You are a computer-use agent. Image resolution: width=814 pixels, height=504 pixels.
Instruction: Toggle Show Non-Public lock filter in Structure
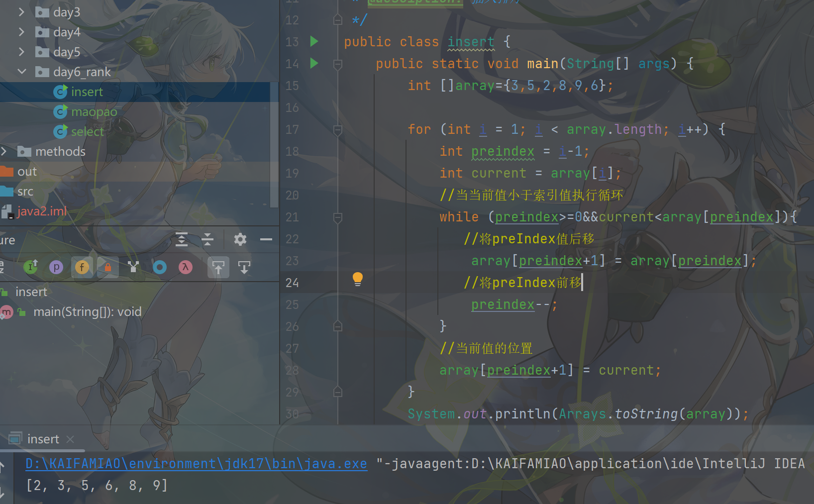tap(108, 267)
